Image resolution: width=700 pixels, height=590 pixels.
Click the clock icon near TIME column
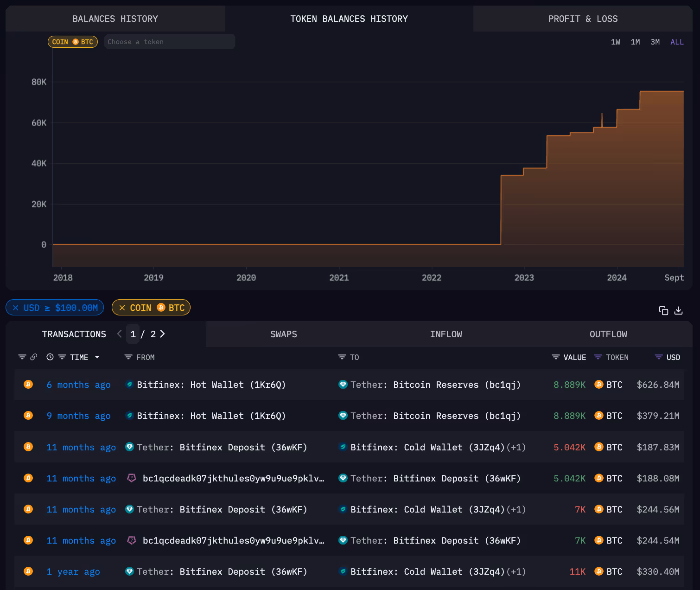coord(50,357)
